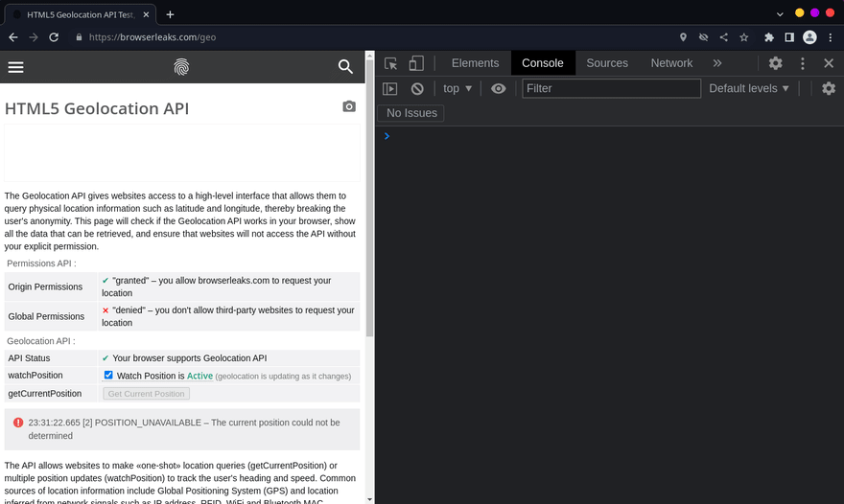
Task: Click the green 'Active' status text
Action: pos(199,376)
